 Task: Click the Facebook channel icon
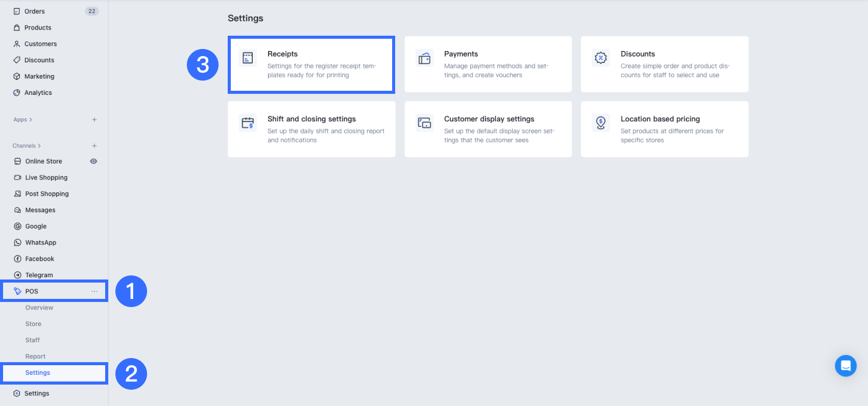pos(18,259)
